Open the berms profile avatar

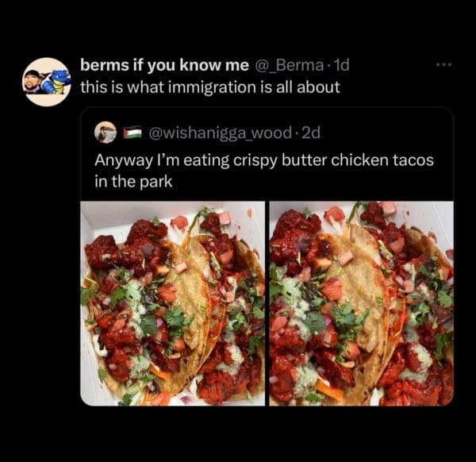(46, 81)
